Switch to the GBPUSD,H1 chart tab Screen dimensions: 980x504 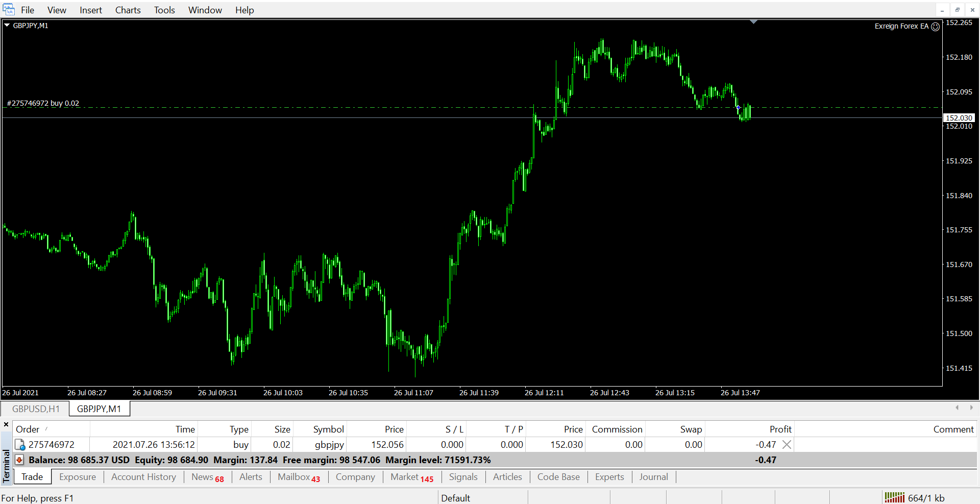point(36,409)
